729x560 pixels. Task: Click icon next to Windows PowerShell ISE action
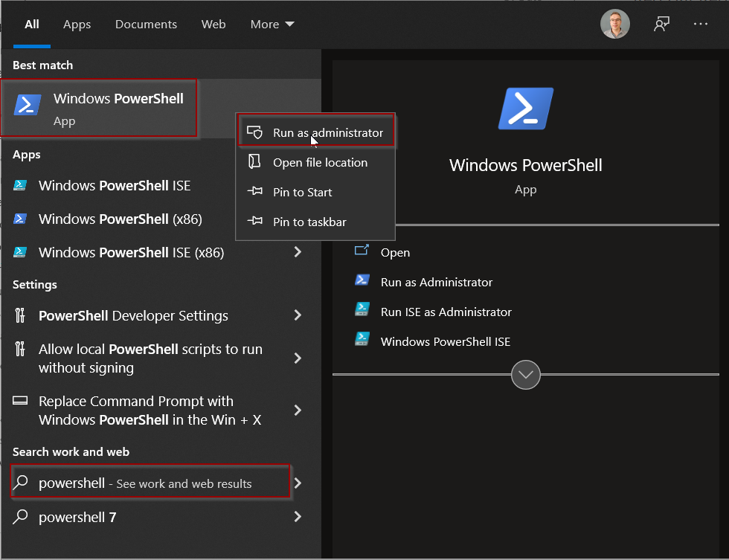click(362, 339)
